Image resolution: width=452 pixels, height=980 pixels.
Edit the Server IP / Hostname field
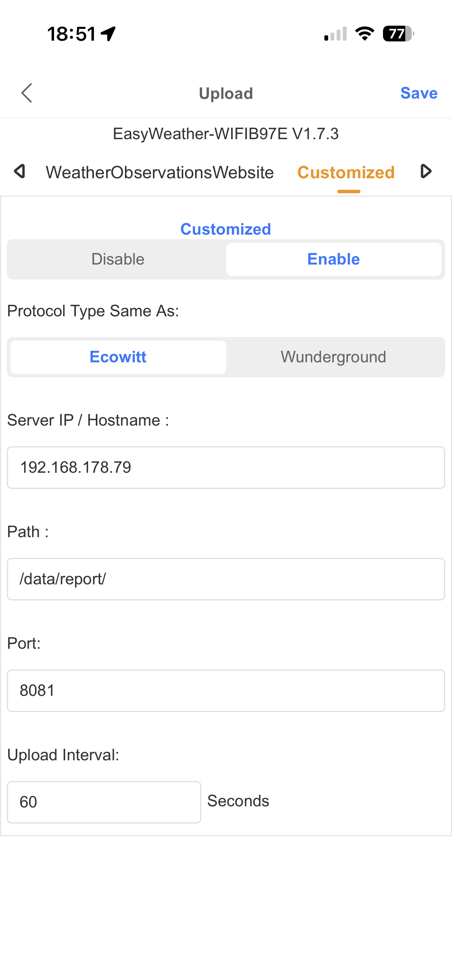pos(226,467)
